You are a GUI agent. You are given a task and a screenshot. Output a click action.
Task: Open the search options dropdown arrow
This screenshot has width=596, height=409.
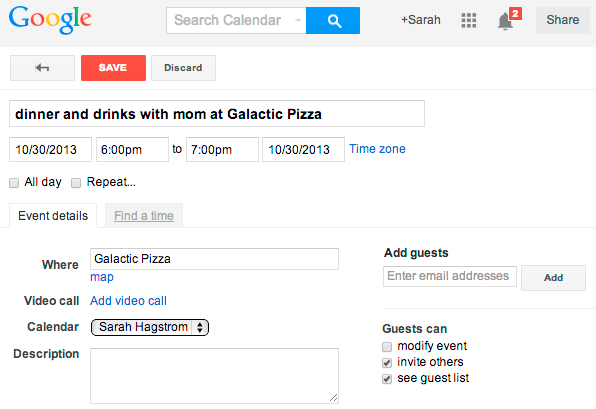coord(298,20)
